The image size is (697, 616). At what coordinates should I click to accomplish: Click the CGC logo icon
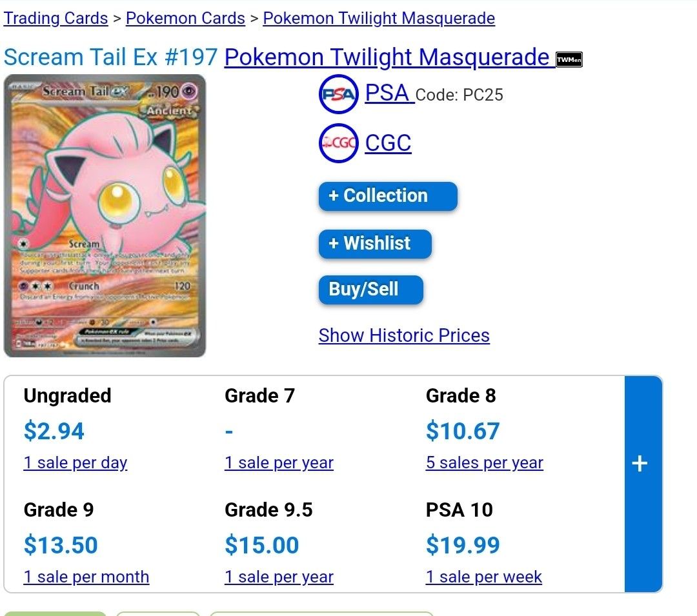pos(338,143)
